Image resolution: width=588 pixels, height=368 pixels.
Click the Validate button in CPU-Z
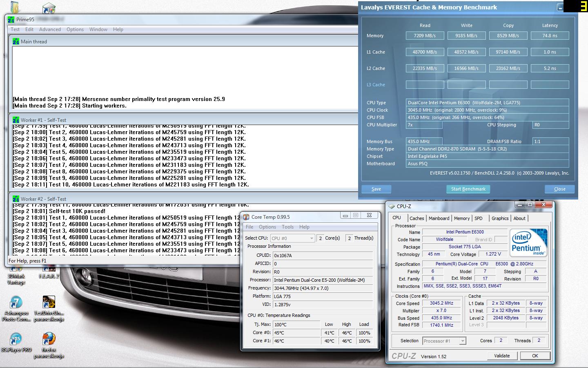(502, 356)
